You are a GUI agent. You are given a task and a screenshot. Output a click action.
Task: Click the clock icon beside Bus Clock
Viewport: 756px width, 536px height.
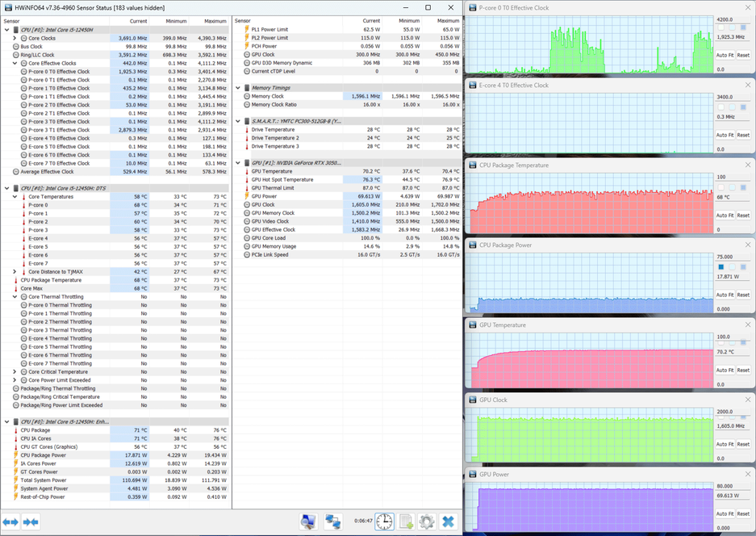coord(16,46)
